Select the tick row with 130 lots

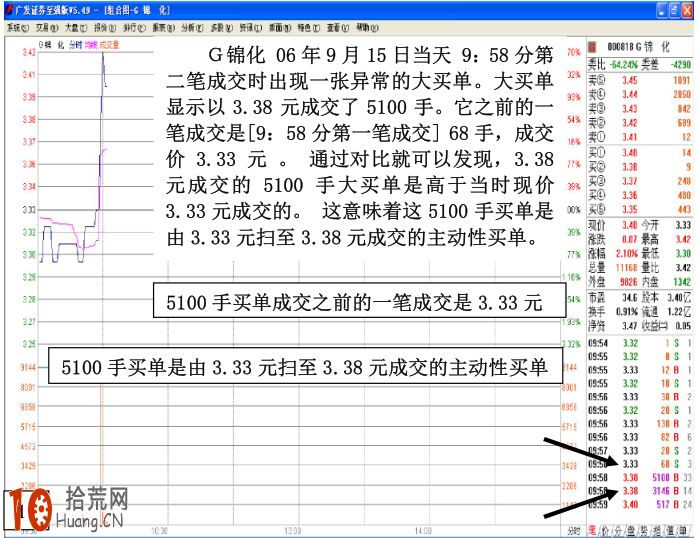[640, 423]
